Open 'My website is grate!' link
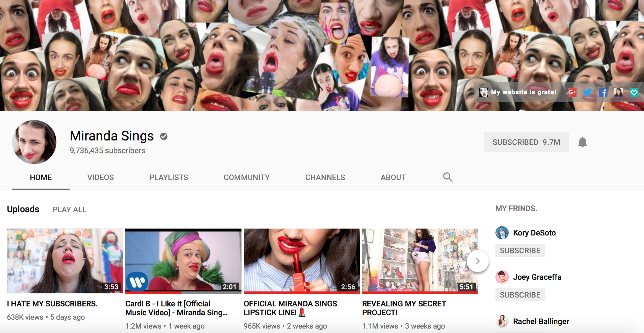This screenshot has height=333, width=644. coord(524,92)
